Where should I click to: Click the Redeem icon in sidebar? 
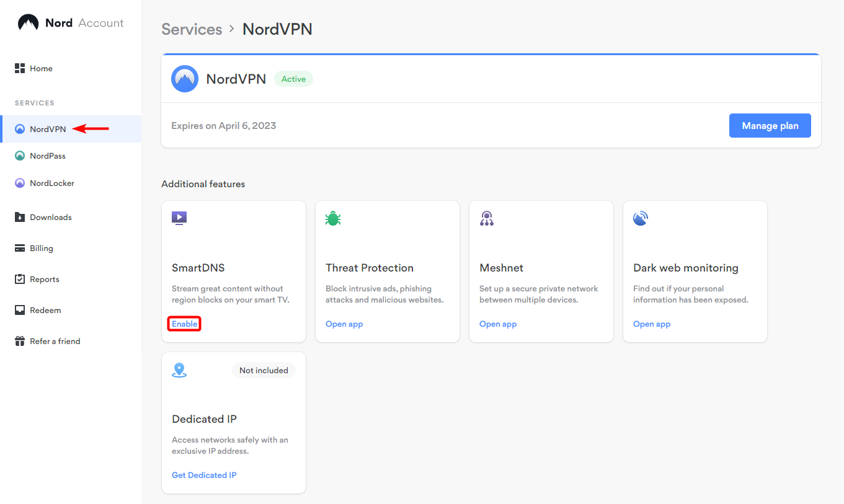click(20, 311)
